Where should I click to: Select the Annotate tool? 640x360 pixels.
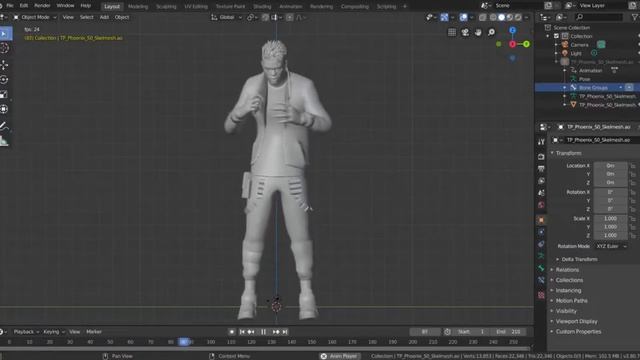pos(4,127)
